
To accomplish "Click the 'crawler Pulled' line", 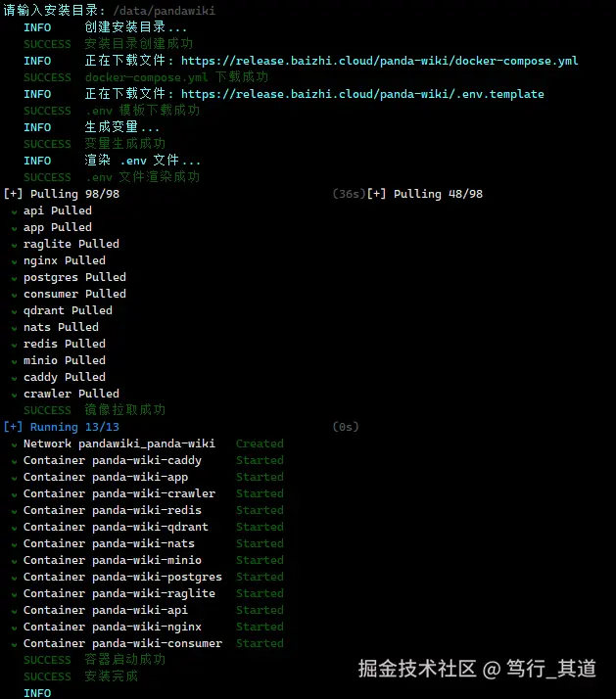I will coord(71,394).
